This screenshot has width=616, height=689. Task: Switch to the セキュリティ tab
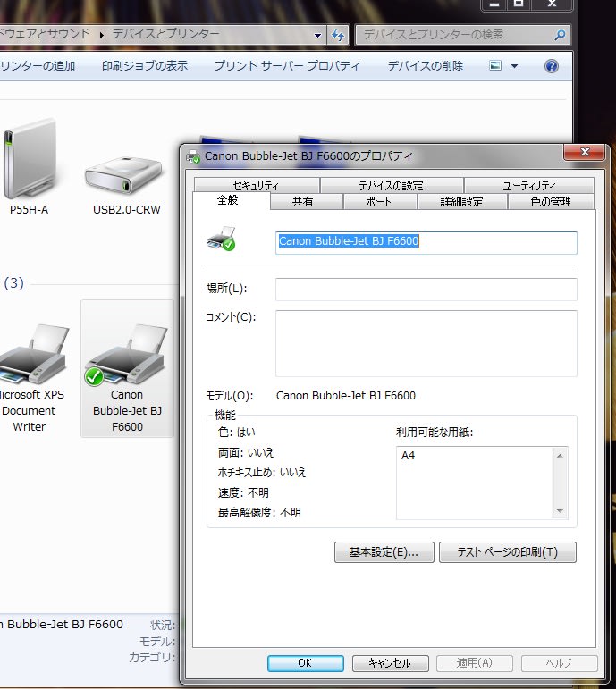pos(256,186)
